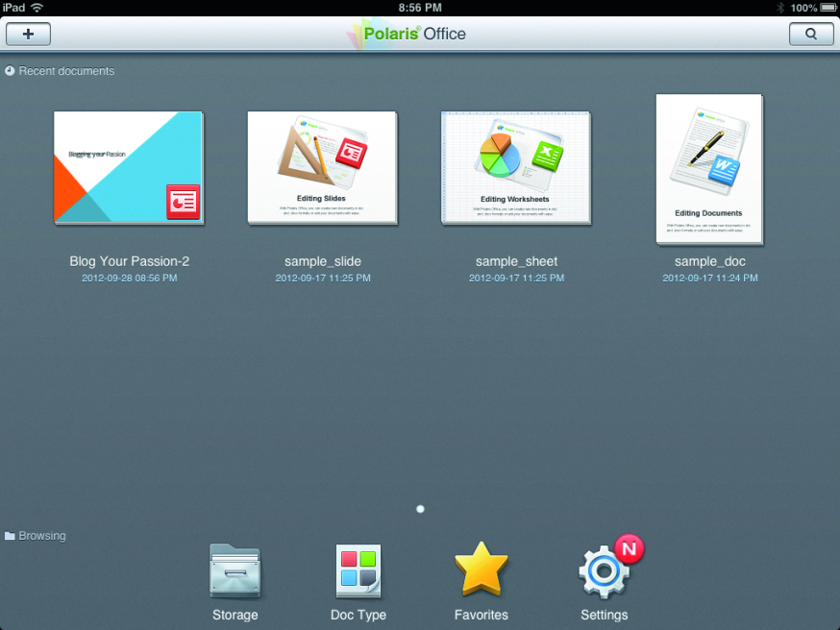Screen dimensions: 840x630
Task: Tap the white page indicator dot
Action: coord(420,509)
